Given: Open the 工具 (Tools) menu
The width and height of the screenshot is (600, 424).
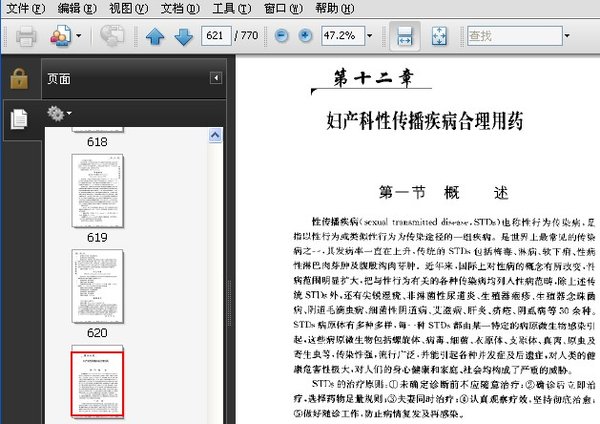Looking at the screenshot, I should tap(232, 8).
